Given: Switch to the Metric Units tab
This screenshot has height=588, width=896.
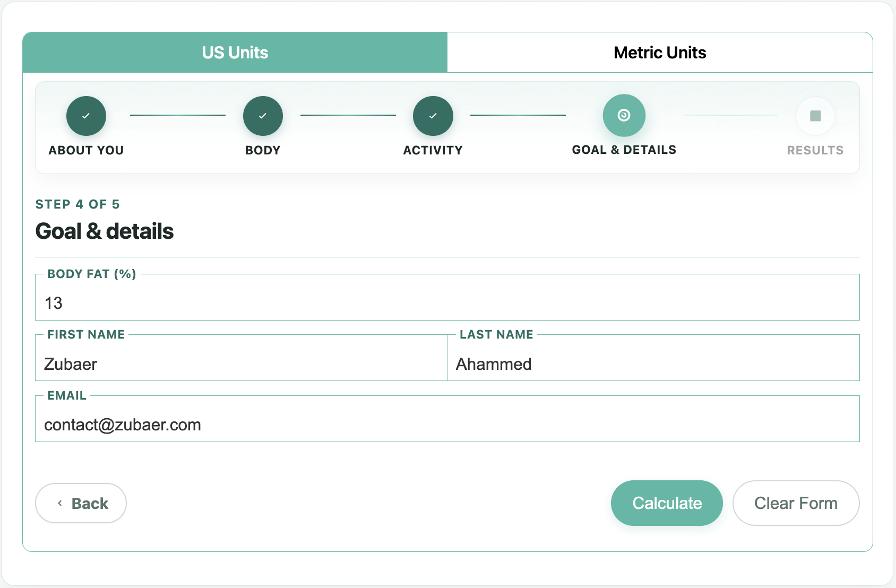Looking at the screenshot, I should pyautogui.click(x=660, y=53).
